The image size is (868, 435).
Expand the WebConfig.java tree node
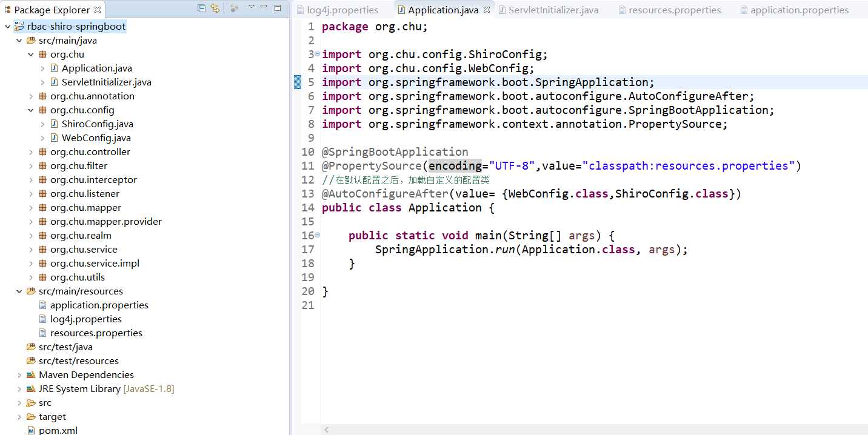click(x=42, y=138)
